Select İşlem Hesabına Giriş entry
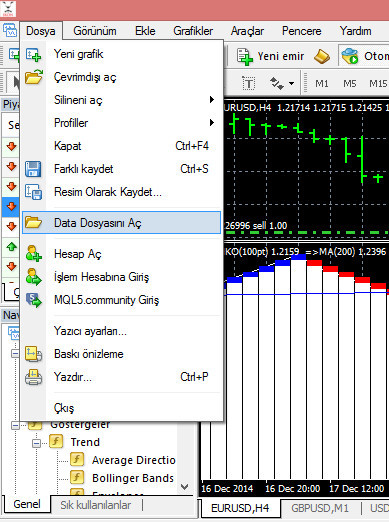This screenshot has height=522, width=389. point(121,277)
